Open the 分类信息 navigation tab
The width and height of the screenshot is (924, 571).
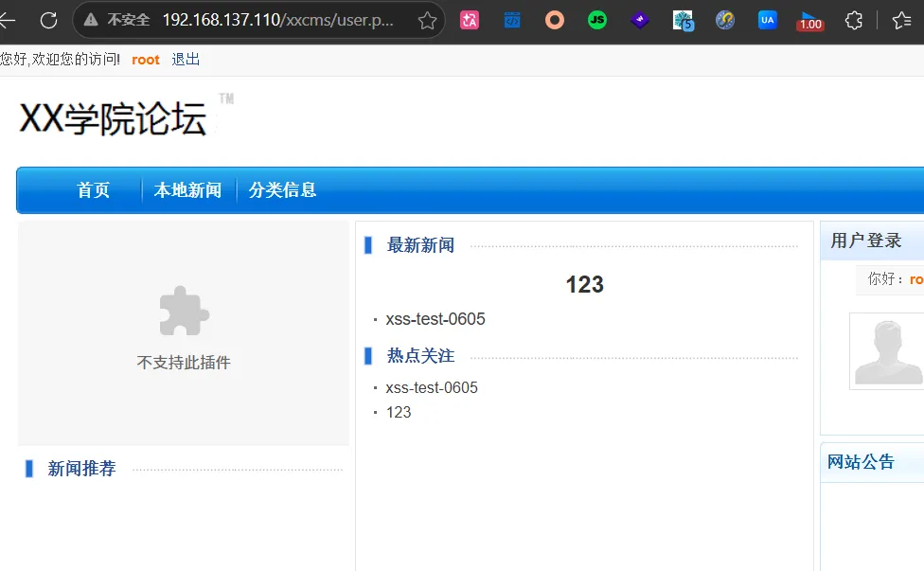coord(282,190)
